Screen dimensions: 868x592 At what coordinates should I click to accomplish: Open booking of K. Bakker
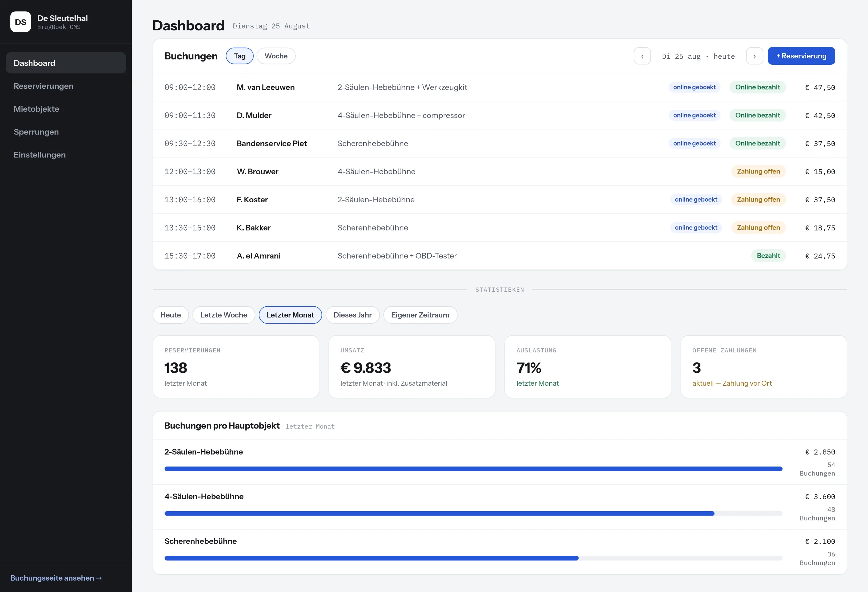500,228
